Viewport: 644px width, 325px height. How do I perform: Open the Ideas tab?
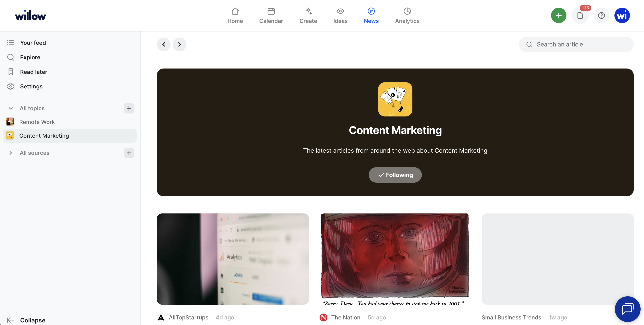point(340,15)
